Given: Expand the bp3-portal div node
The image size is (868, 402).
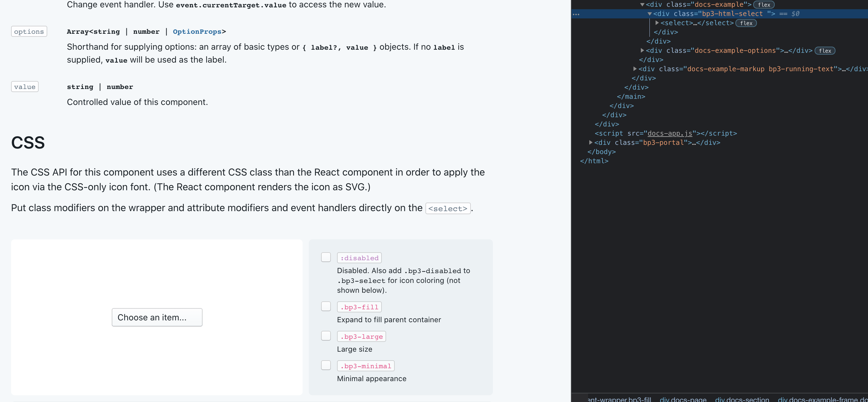Looking at the screenshot, I should [x=590, y=142].
